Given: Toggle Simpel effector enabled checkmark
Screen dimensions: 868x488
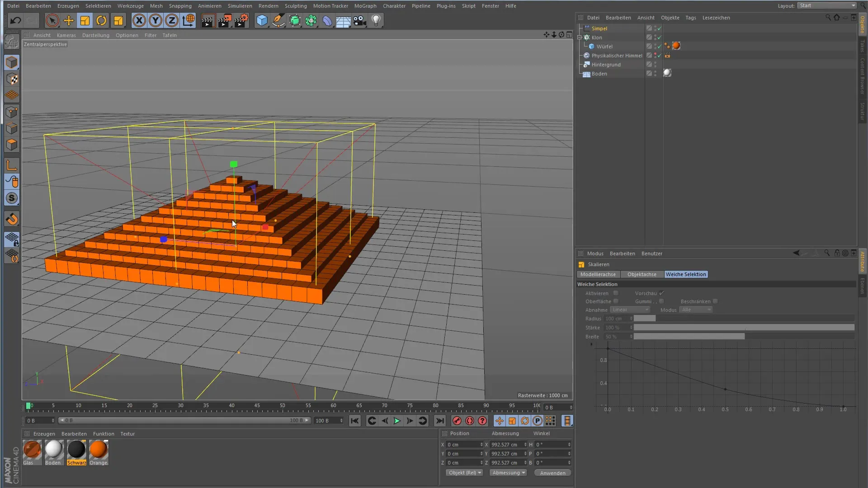Looking at the screenshot, I should pos(659,28).
